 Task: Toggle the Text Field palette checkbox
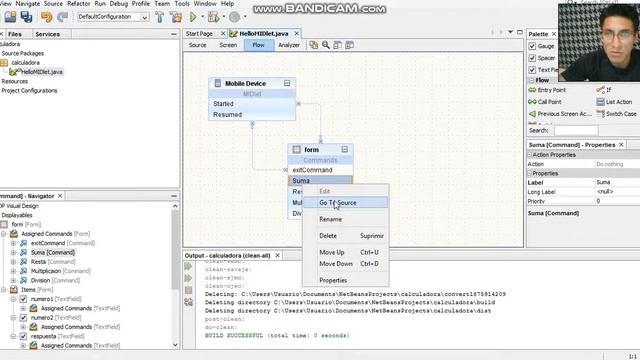(x=532, y=70)
